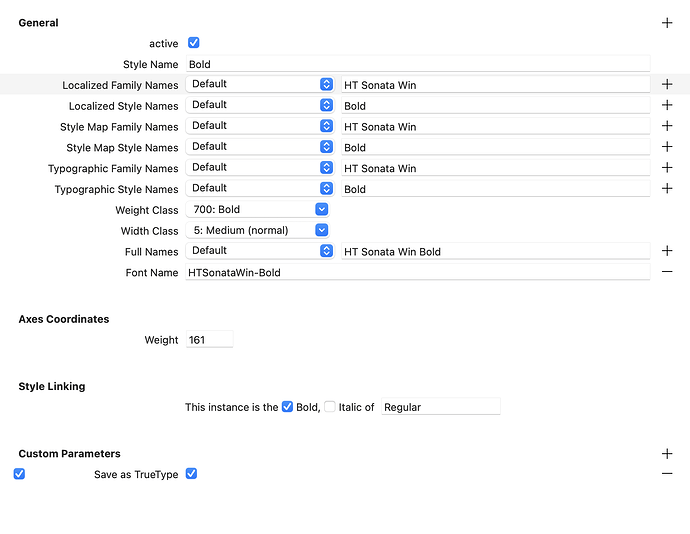Disable the Save as TrueType parameter row
Image resolution: width=690 pixels, height=534 pixels.
click(19, 474)
